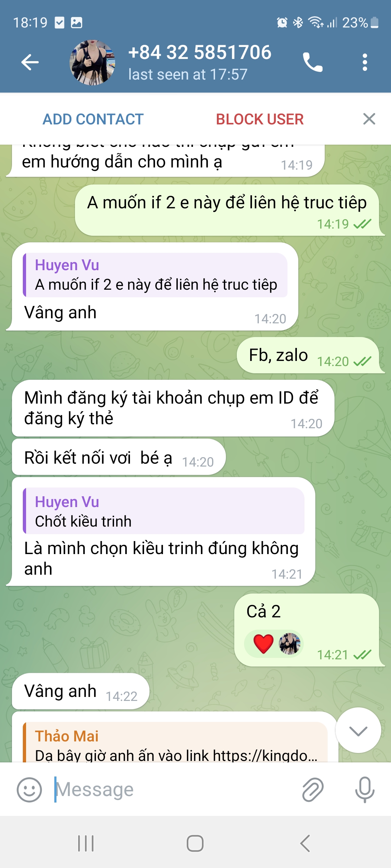Dismiss the add contact bar with X
The image size is (391, 868).
[x=369, y=119]
